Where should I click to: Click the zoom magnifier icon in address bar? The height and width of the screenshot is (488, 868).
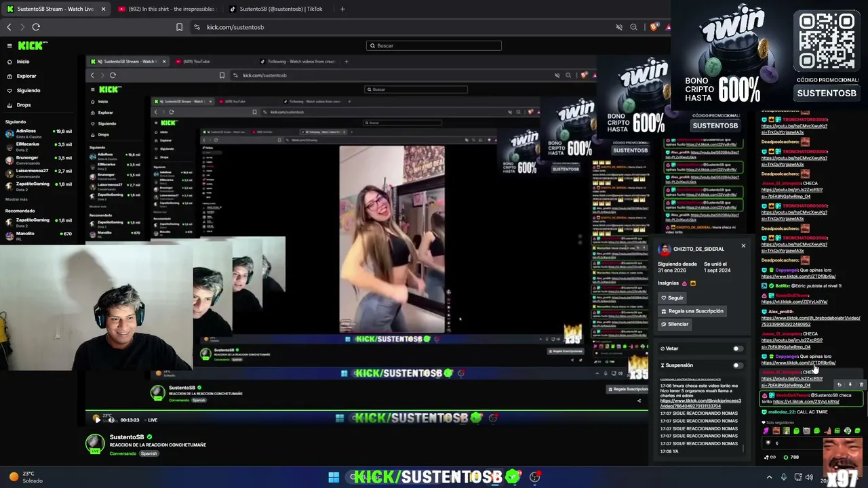633,27
